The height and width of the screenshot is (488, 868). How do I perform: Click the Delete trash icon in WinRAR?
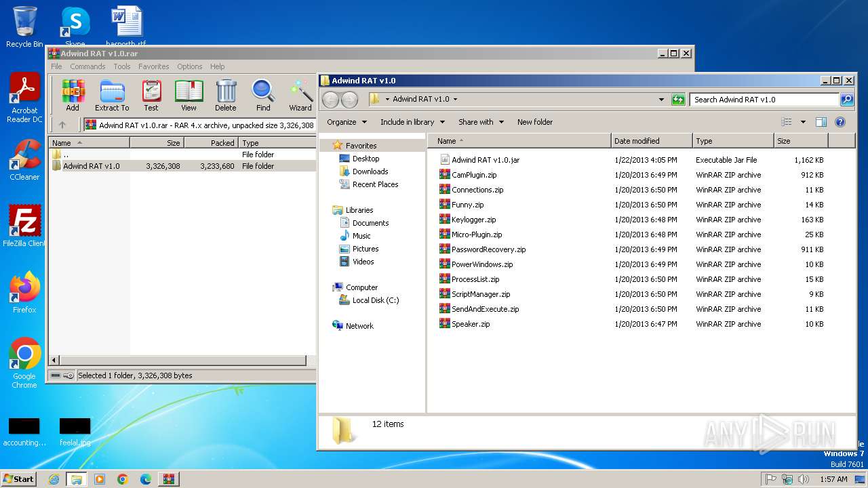pyautogui.click(x=226, y=95)
